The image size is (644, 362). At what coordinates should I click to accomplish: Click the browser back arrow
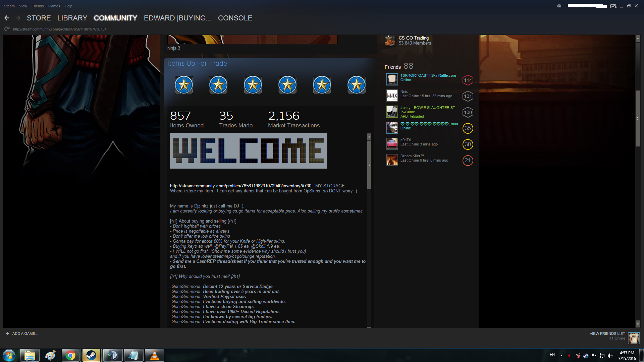pos(7,18)
